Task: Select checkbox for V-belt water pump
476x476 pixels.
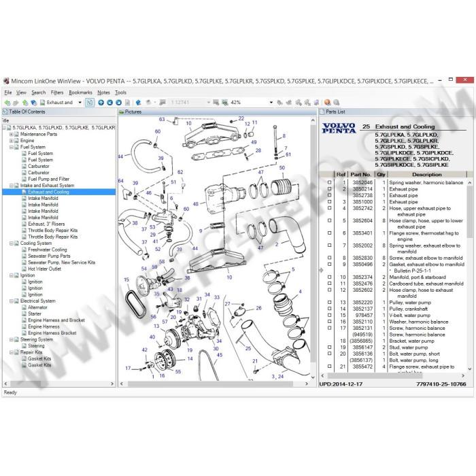Action: [x=329, y=315]
